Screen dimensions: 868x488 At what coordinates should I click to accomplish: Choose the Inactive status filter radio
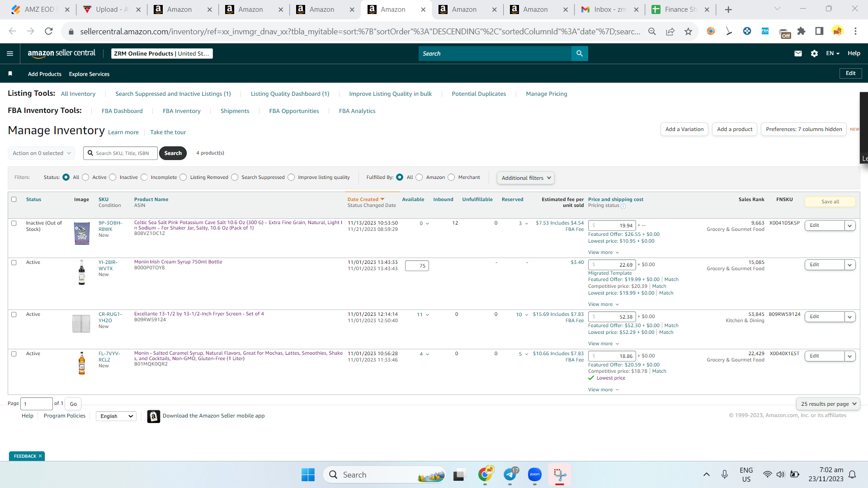[113, 177]
